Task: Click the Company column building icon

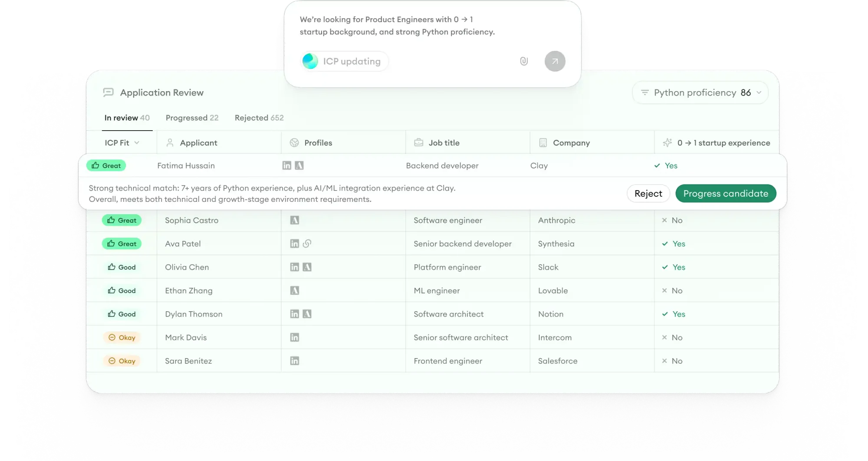Action: 542,142
